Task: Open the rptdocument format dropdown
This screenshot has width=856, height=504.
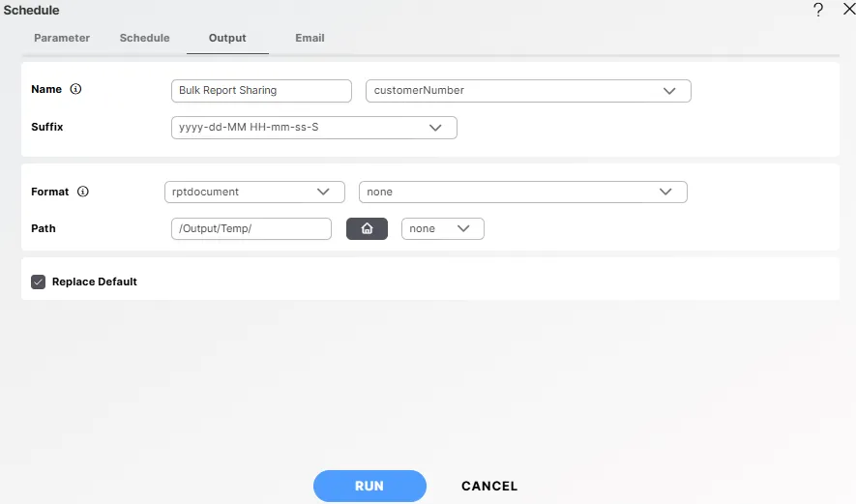Action: tap(254, 192)
